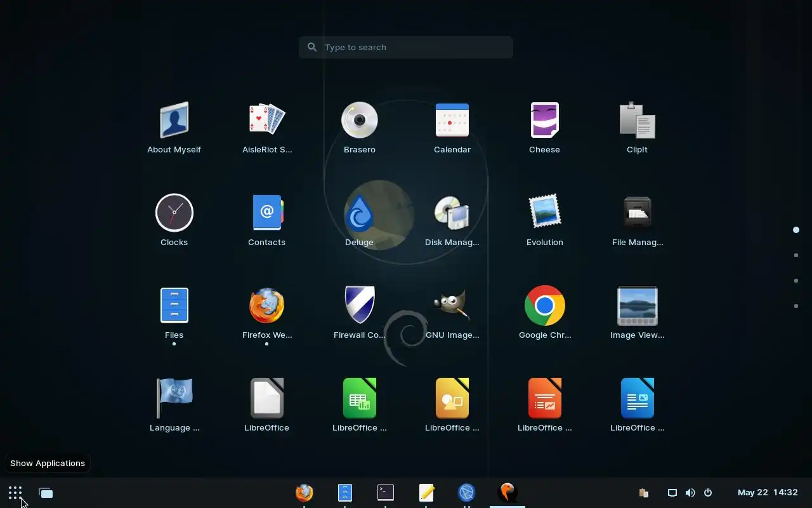Open the power menu icon
This screenshot has width=812, height=508.
click(708, 493)
